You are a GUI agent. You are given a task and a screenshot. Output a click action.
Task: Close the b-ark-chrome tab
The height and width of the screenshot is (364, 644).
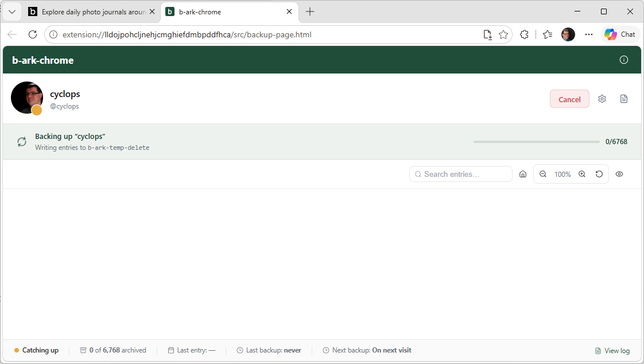(x=289, y=11)
